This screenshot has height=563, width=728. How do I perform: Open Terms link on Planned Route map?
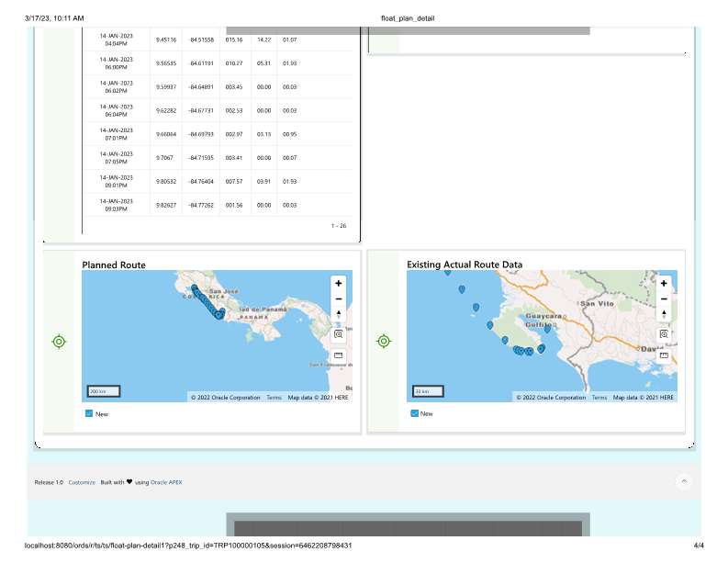click(274, 398)
